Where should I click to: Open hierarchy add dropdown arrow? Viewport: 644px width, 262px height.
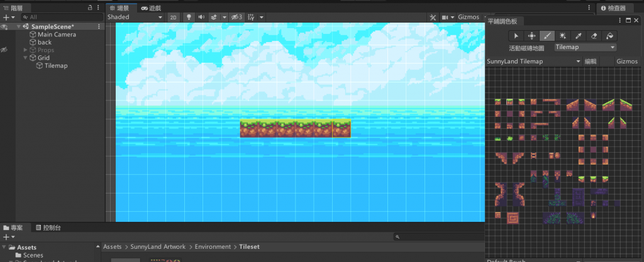coord(13,17)
